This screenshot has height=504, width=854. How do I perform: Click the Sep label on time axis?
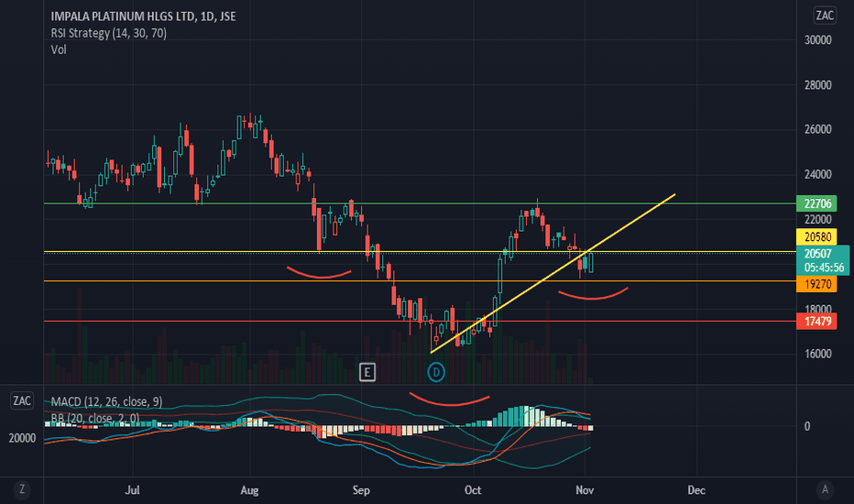[x=361, y=490]
